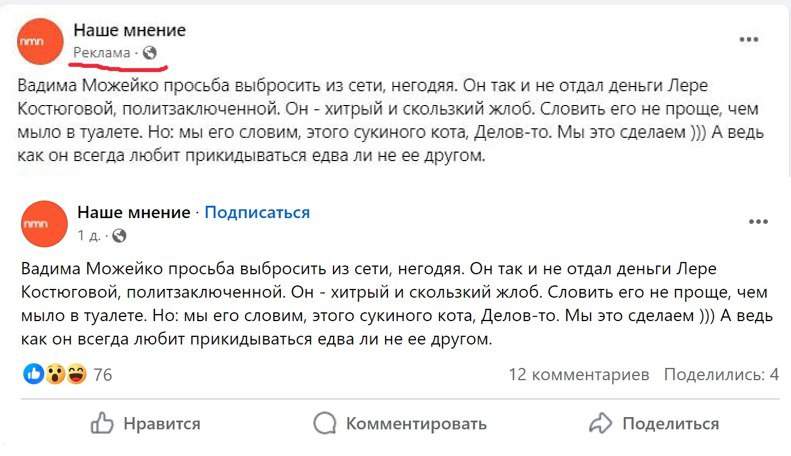Screen dimensions: 791x456
Task: Open the Наше мнение page from the sponsored post
Action: click(129, 30)
